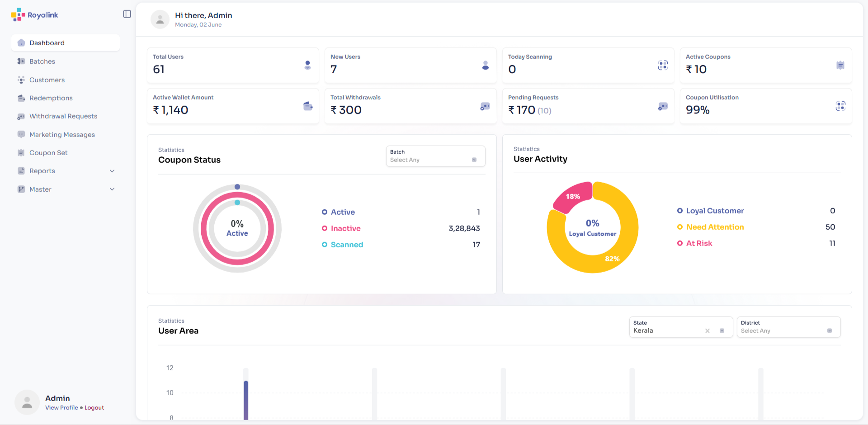Open the State dropdown arrow
This screenshot has width=868, height=425.
(722, 331)
